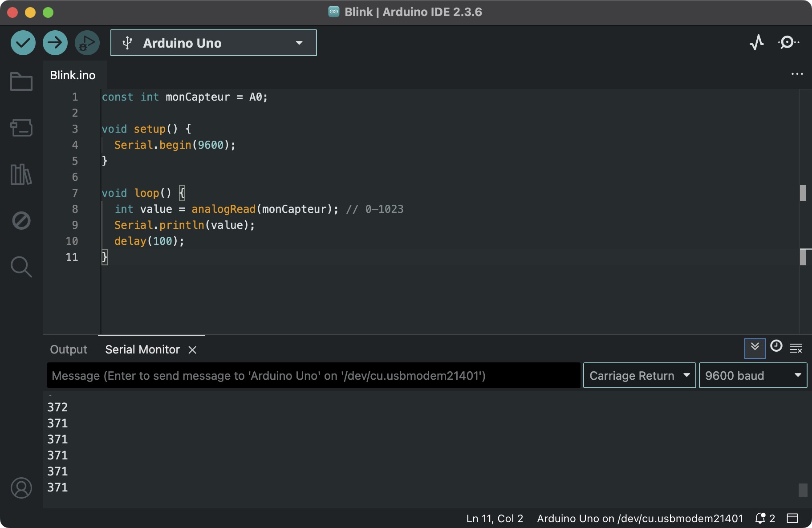Clear the Serial Monitor output
Viewport: 812px width, 528px height.
[x=796, y=348]
